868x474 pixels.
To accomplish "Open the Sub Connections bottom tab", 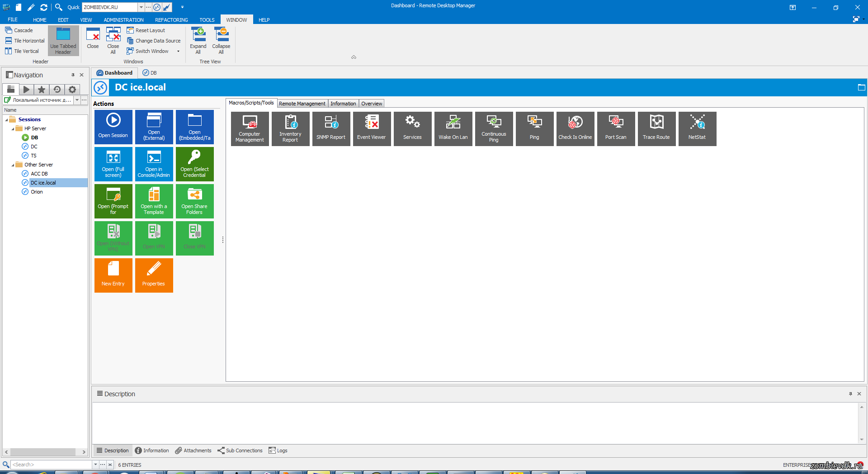I will tap(240, 450).
